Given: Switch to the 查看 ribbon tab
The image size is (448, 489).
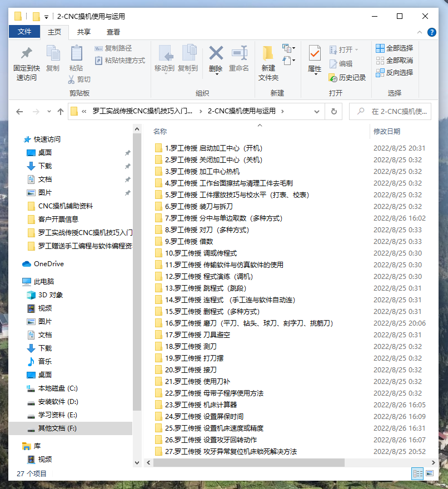Looking at the screenshot, I should tap(113, 32).
